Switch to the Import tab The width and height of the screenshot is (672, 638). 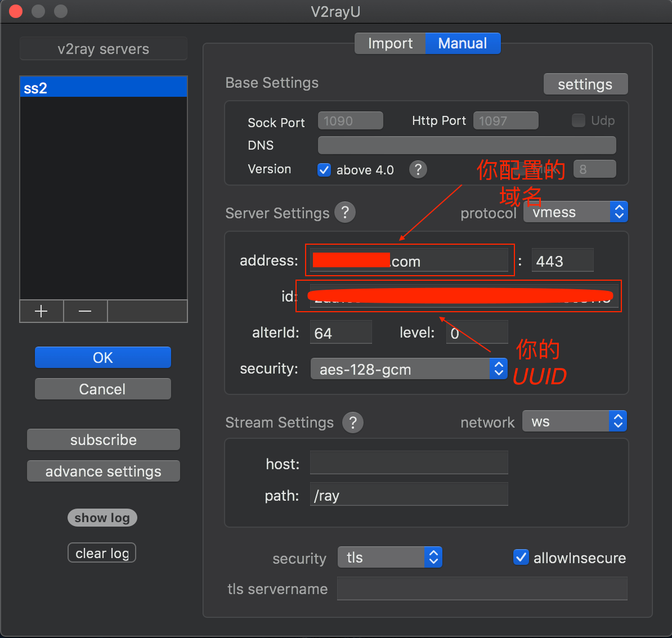pyautogui.click(x=390, y=43)
